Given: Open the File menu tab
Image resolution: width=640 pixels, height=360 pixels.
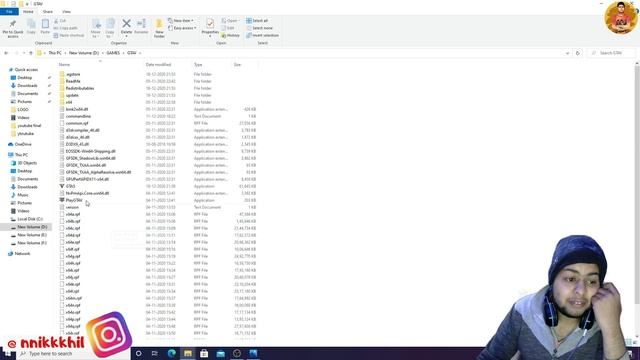Looking at the screenshot, I should tap(9, 12).
